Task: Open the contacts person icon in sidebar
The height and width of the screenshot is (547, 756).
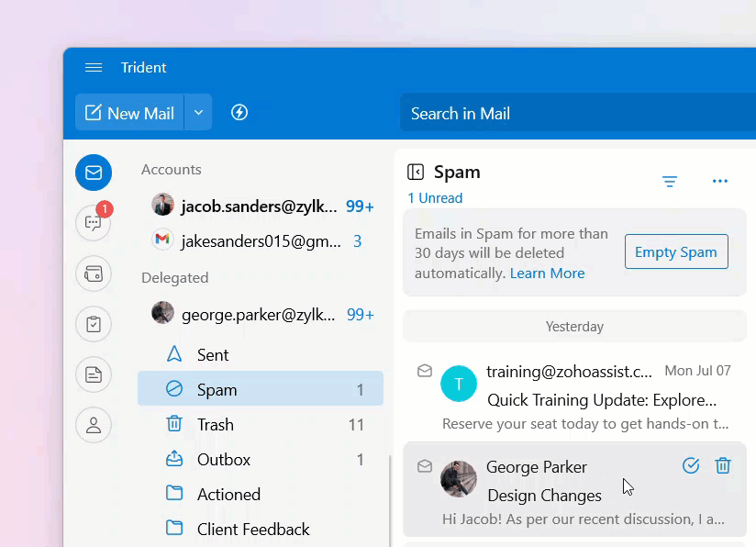Action: (94, 425)
